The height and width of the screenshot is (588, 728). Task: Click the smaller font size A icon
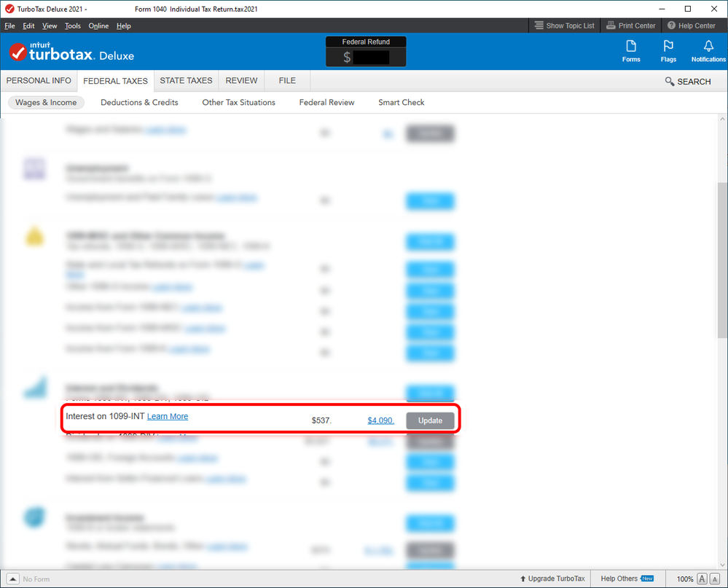[715, 579]
